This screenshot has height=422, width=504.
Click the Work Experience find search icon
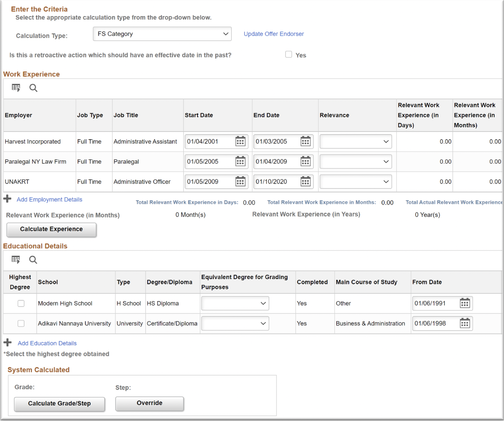(33, 88)
